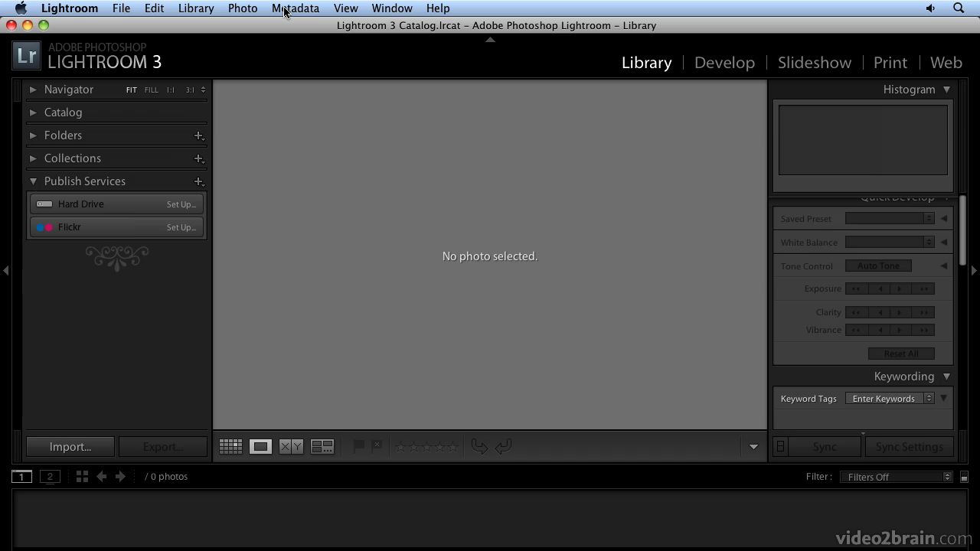Image resolution: width=980 pixels, height=551 pixels.
Task: Switch to Print module
Action: (890, 63)
